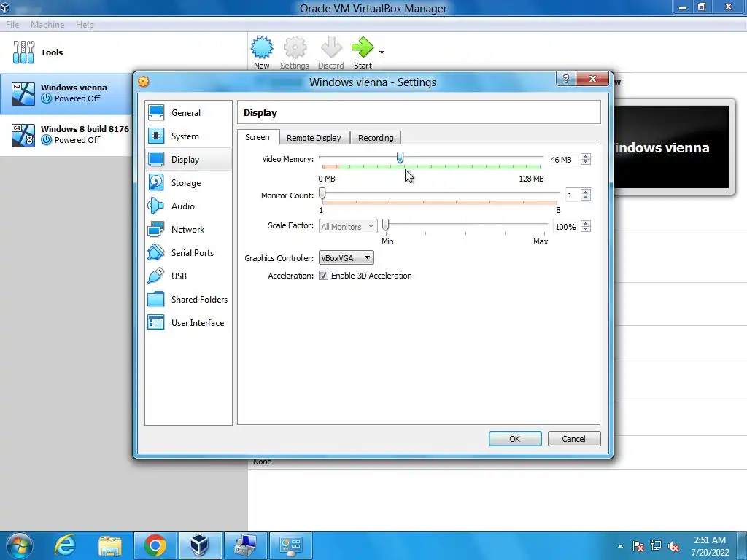Open the Audio settings category
Image resolution: width=747 pixels, height=560 pixels.
click(x=188, y=206)
